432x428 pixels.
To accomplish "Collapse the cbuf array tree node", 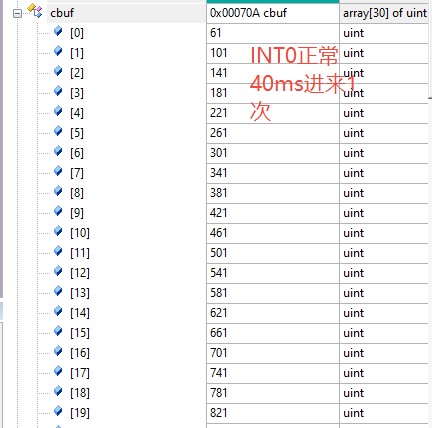I will 17,14.
